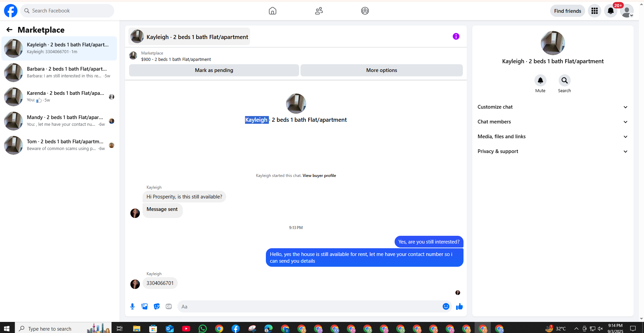Open the $900 2 beds listing link
The width and height of the screenshot is (644, 333).
click(176, 60)
